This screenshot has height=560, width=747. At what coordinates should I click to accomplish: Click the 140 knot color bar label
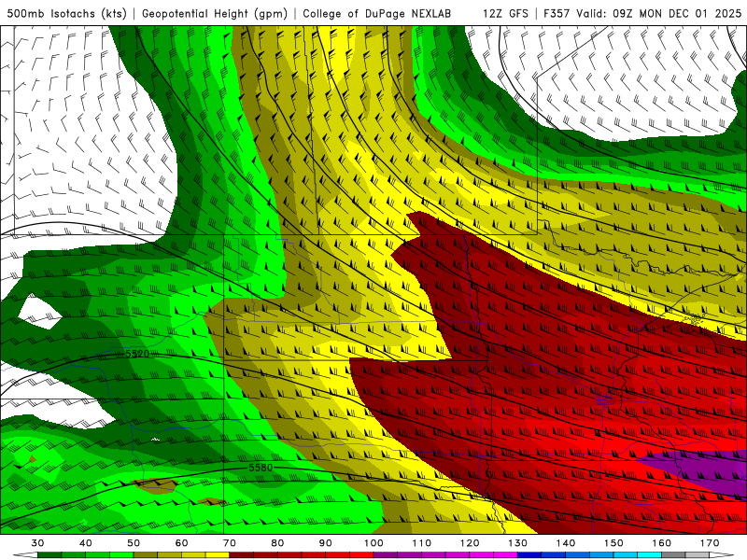tap(566, 543)
